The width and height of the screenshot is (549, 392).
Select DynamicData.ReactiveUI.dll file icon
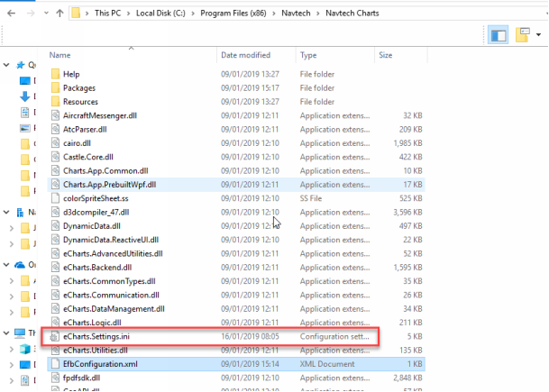point(55,240)
